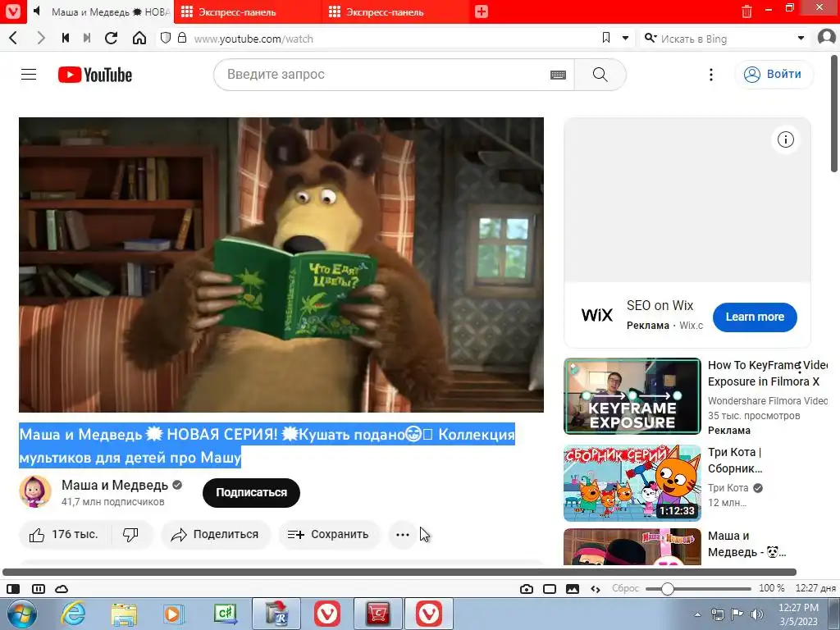Reload the current page
Viewport: 840px width, 630px height.
tap(112, 38)
